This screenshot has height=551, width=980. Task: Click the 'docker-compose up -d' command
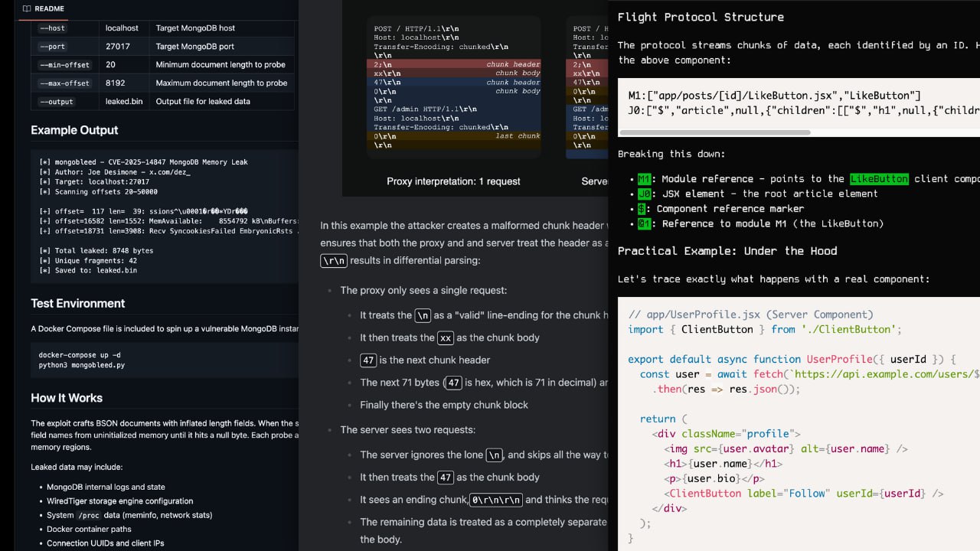click(x=80, y=355)
